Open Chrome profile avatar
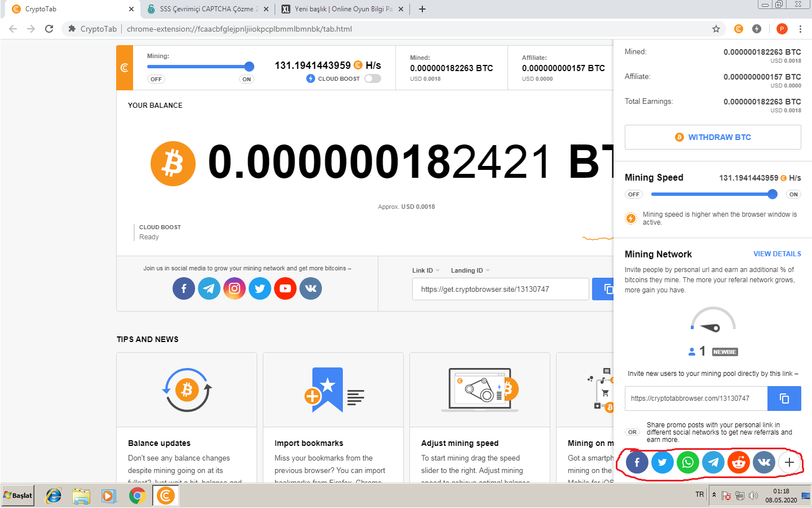 (x=782, y=29)
